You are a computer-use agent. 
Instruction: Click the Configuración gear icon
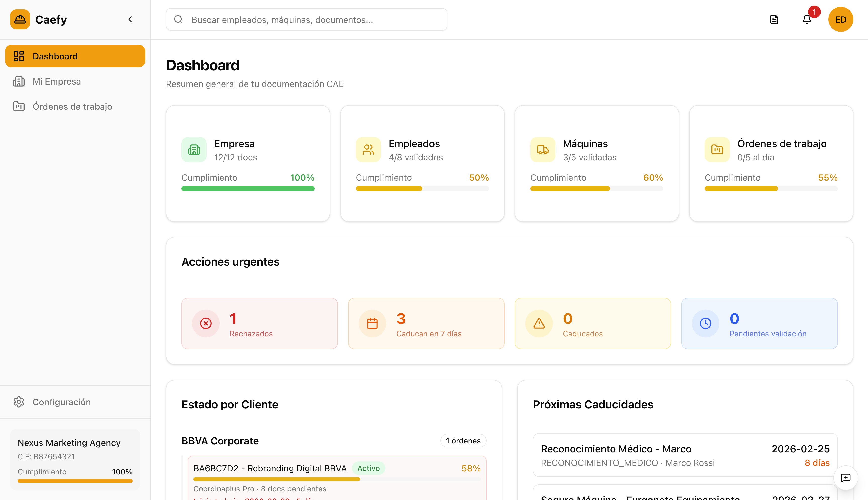pos(19,402)
